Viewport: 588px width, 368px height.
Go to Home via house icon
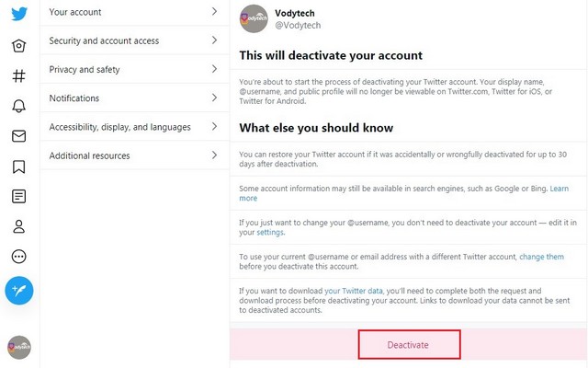pyautogui.click(x=18, y=46)
